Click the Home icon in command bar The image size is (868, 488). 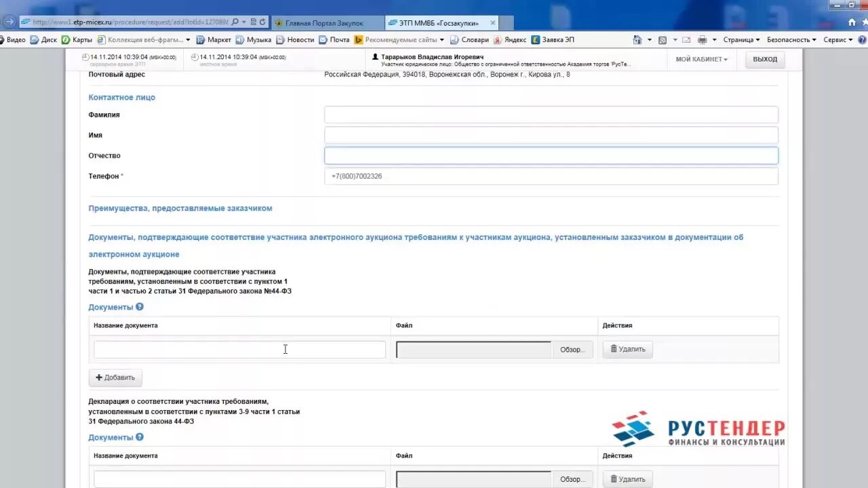(637, 40)
